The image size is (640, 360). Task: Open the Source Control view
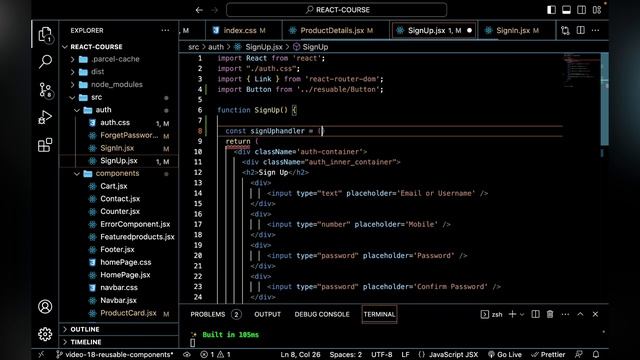pyautogui.click(x=45, y=90)
